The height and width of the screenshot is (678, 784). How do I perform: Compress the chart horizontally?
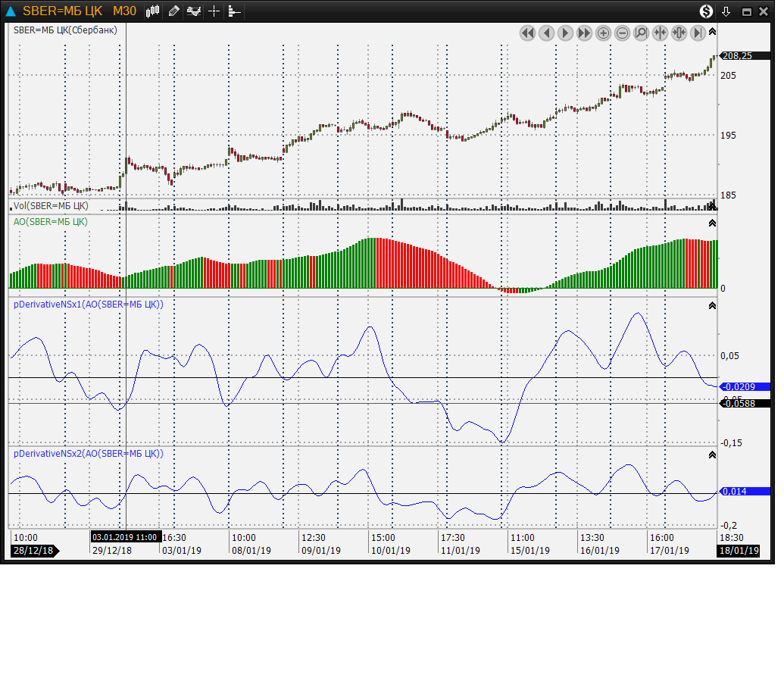[x=661, y=33]
